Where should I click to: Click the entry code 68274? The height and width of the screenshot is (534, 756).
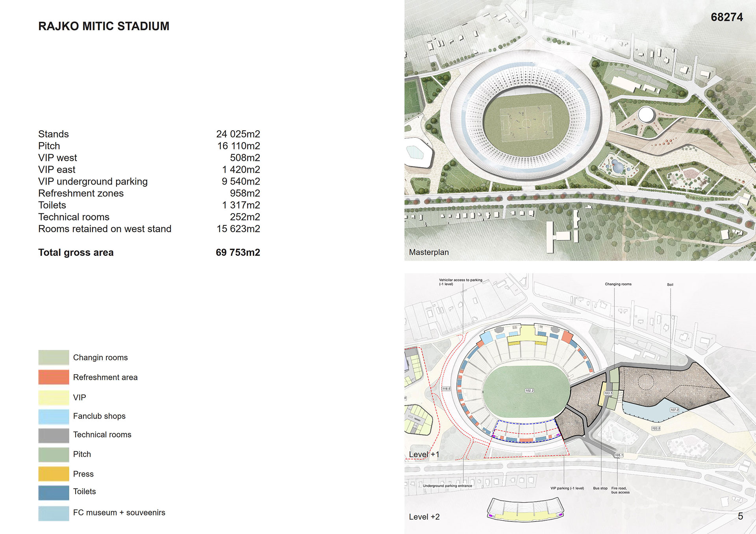726,17
